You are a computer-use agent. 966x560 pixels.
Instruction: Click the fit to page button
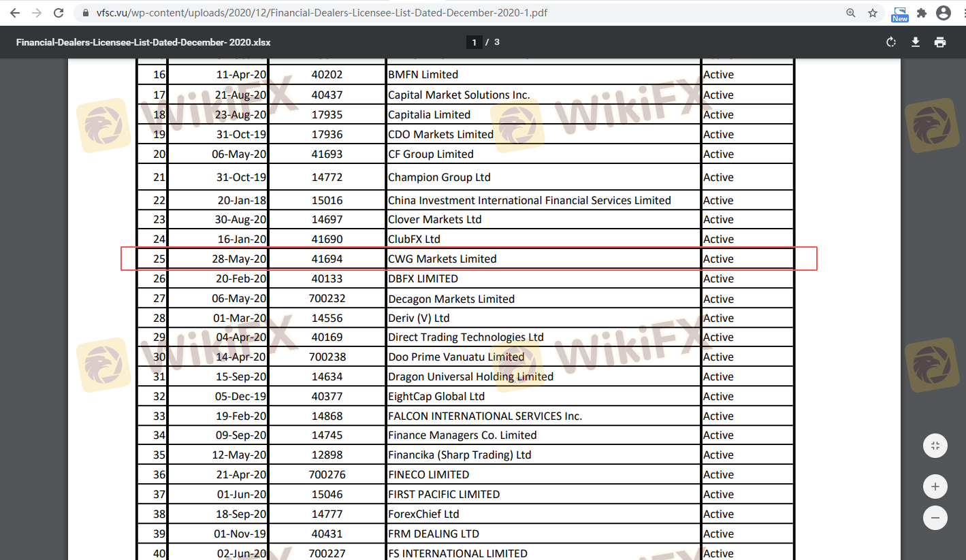(935, 446)
